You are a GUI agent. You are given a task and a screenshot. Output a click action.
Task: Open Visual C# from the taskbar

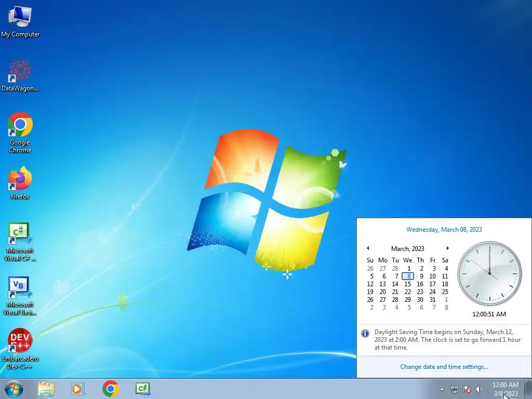tap(143, 389)
